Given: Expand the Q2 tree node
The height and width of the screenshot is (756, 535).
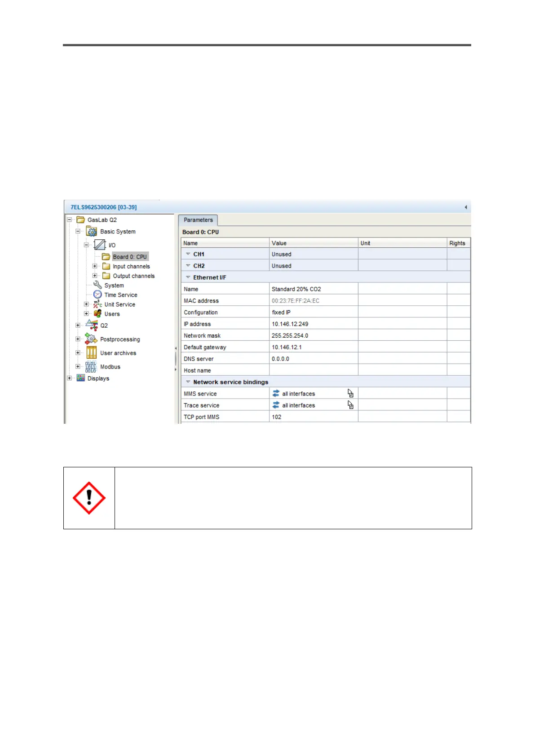Looking at the screenshot, I should (x=78, y=325).
